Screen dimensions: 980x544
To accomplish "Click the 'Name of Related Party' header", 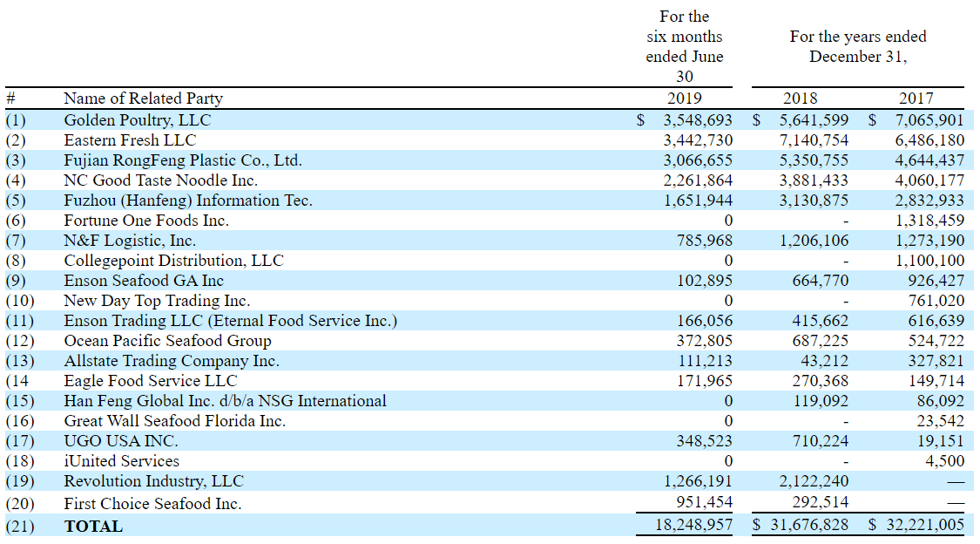I will click(143, 99).
